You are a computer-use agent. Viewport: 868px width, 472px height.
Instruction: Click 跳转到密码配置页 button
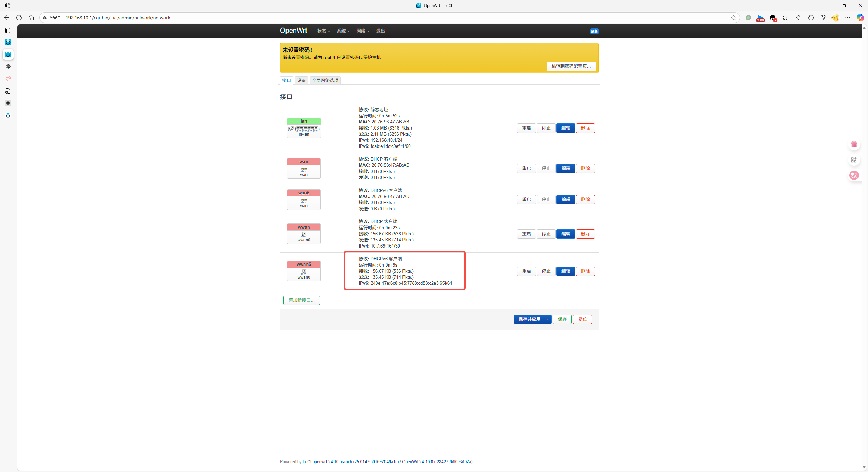(x=571, y=66)
